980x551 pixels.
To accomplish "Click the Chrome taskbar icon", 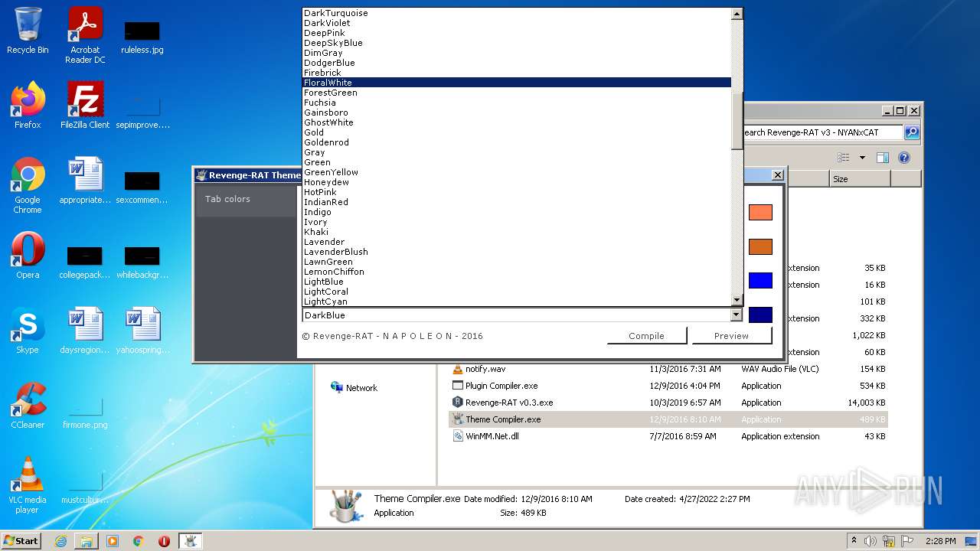I will (139, 541).
